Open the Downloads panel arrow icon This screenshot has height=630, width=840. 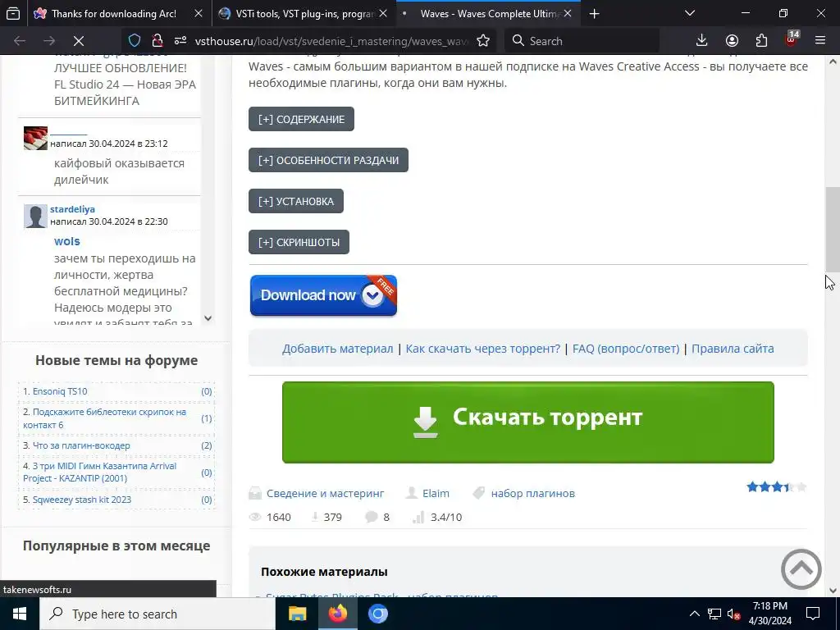point(701,41)
